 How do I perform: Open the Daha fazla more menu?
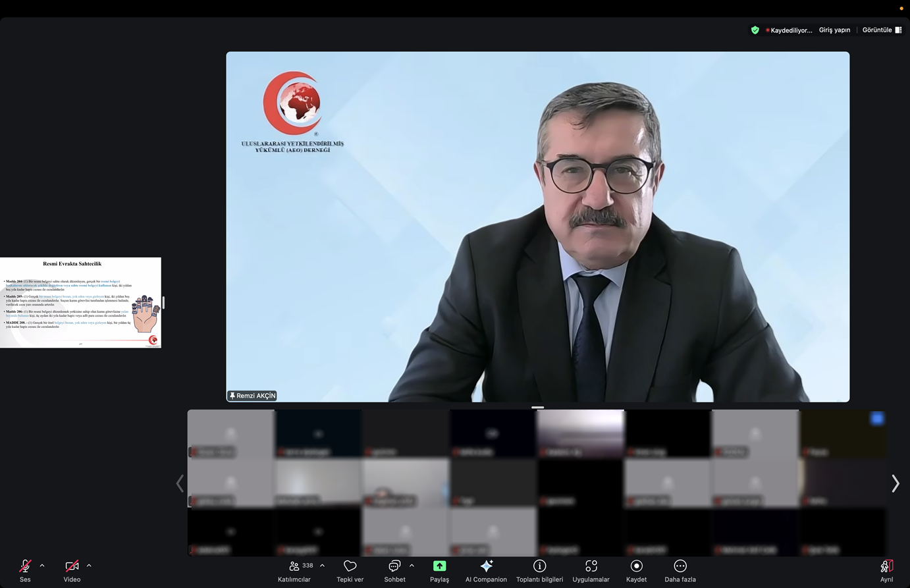click(680, 570)
